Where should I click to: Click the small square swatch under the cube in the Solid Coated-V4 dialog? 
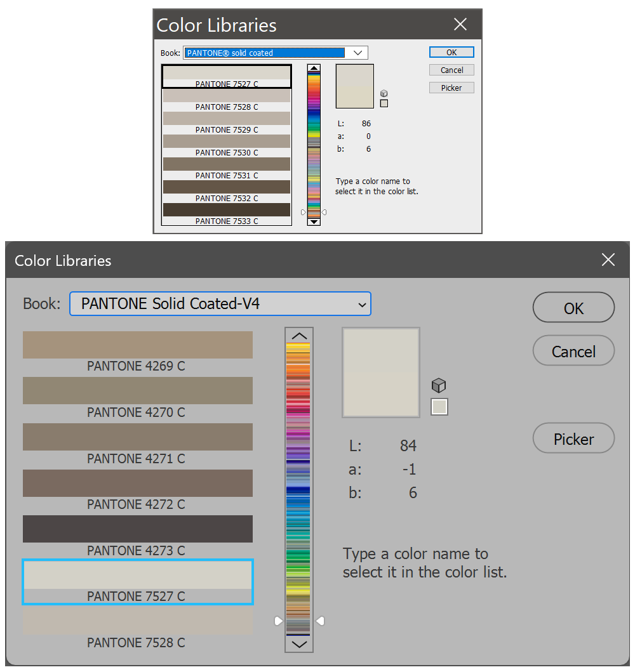439,407
